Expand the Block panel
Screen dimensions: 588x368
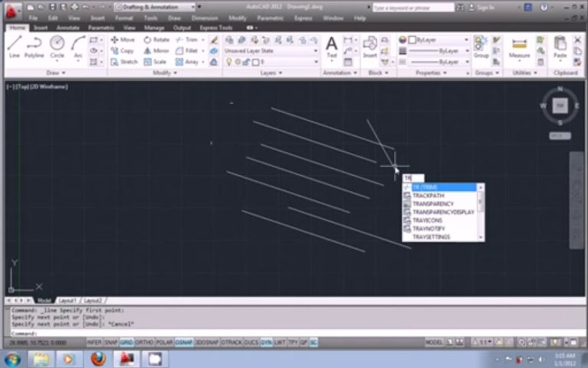[x=378, y=73]
